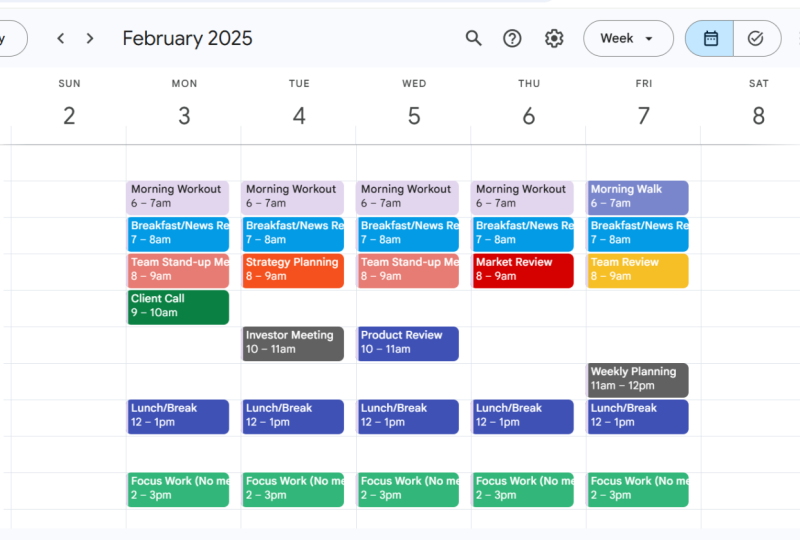Screen dimensions: 800x540
Task: Open the Support help icon
Action: pyautogui.click(x=512, y=38)
